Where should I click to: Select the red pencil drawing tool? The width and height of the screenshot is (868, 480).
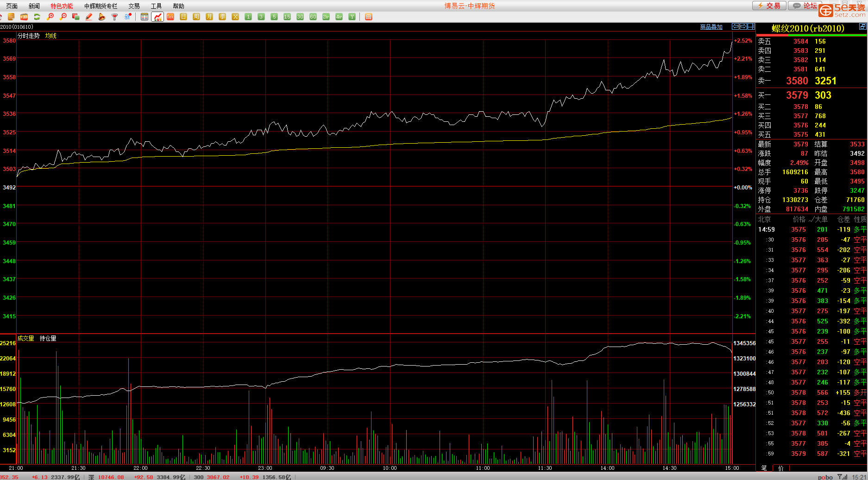pyautogui.click(x=89, y=17)
